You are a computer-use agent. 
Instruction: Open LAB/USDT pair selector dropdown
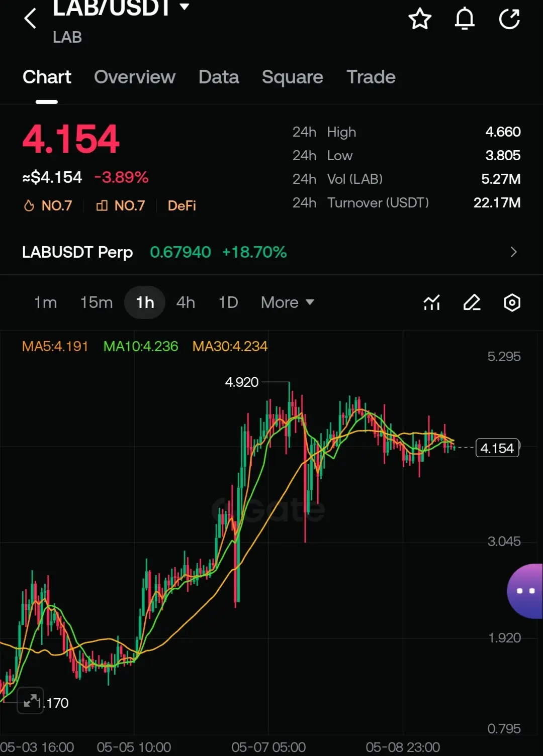121,8
